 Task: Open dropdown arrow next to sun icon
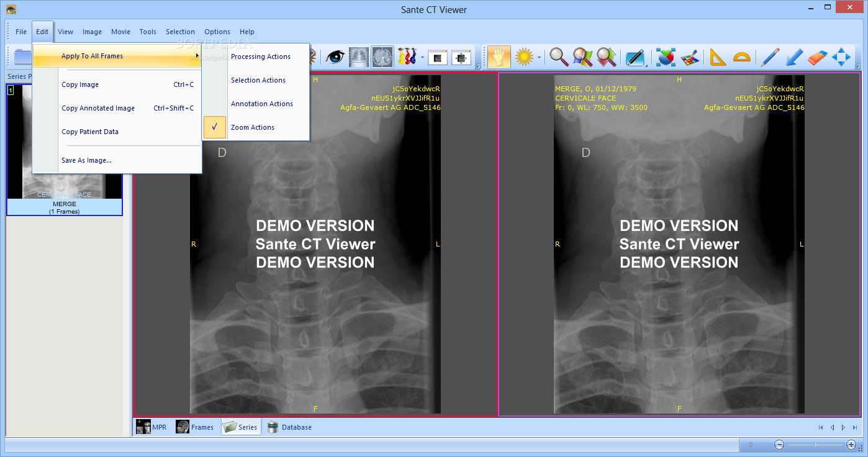(x=540, y=58)
